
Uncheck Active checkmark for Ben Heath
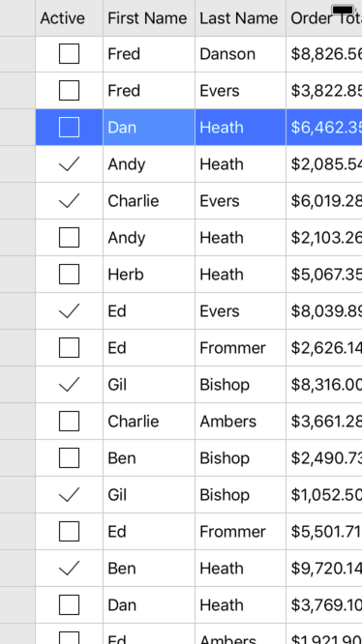(69, 569)
